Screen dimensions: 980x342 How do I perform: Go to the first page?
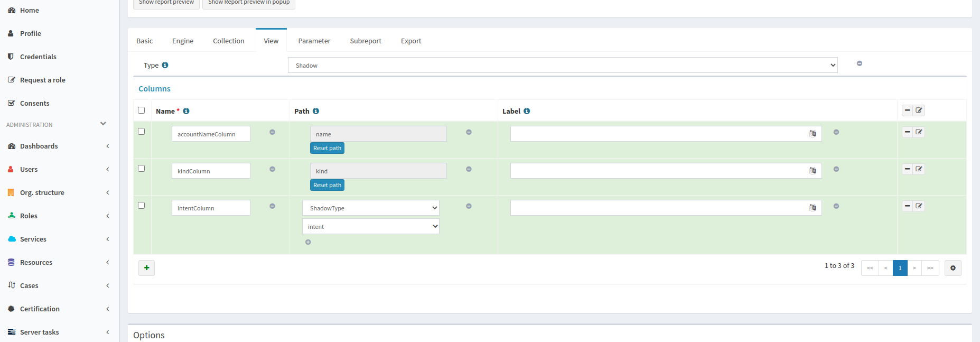(x=870, y=268)
